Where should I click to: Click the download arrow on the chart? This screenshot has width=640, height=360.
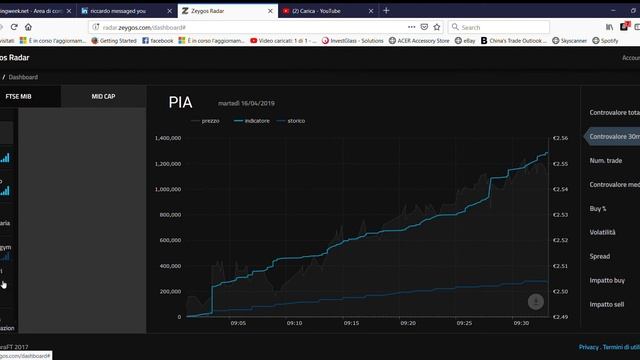point(536,302)
